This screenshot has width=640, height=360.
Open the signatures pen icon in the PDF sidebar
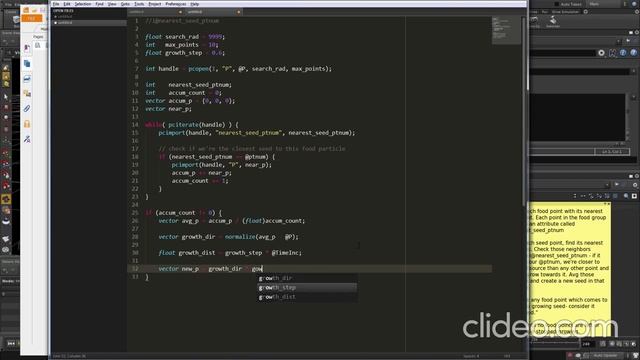[x=27, y=139]
